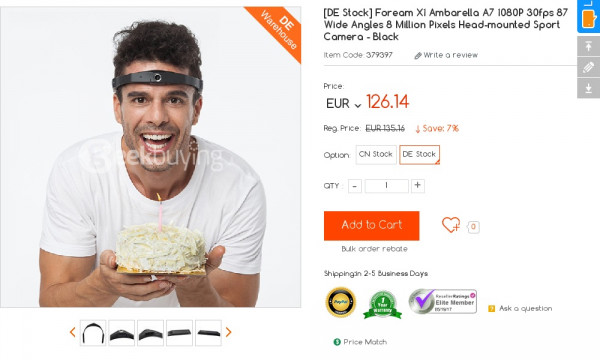The height and width of the screenshot is (360, 600).
Task: Open ResellerRatings Elite Member badge
Action: 442,301
